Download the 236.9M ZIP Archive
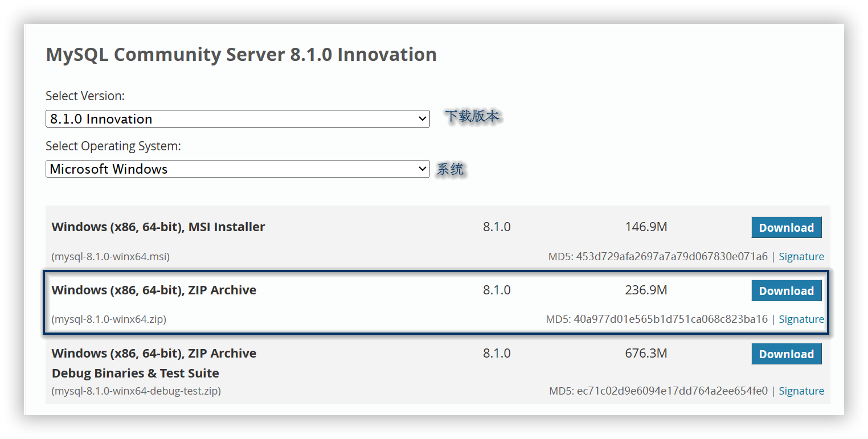Viewport: 868px width, 439px height. [787, 291]
